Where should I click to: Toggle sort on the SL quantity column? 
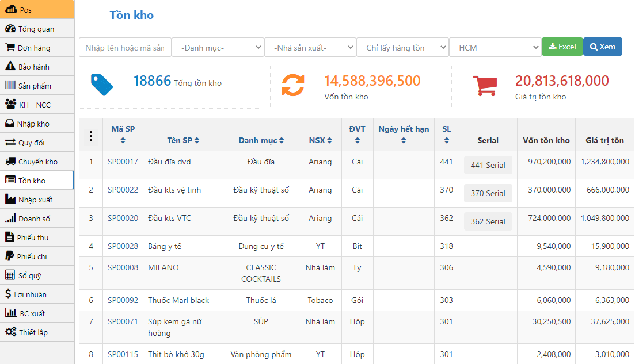[447, 135]
